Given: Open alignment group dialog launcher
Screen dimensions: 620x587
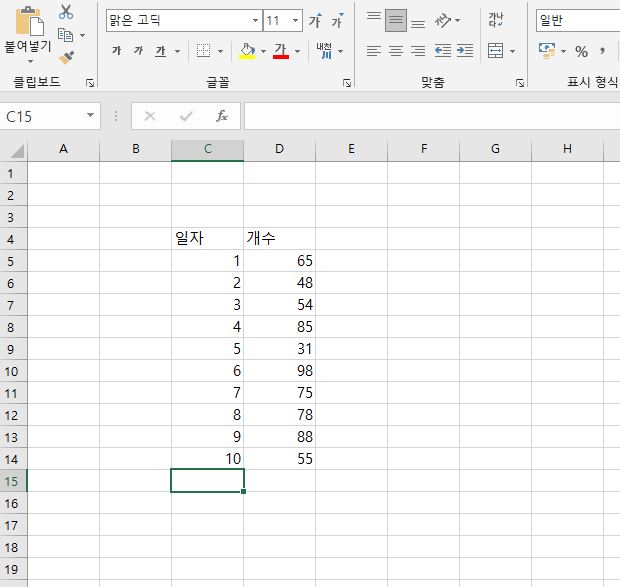Looking at the screenshot, I should click(x=520, y=83).
